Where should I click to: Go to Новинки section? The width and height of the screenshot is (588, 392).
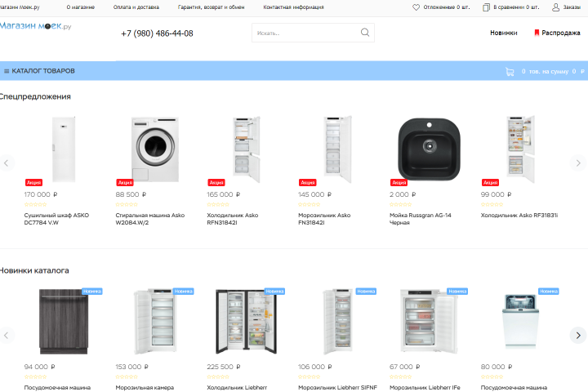point(504,33)
